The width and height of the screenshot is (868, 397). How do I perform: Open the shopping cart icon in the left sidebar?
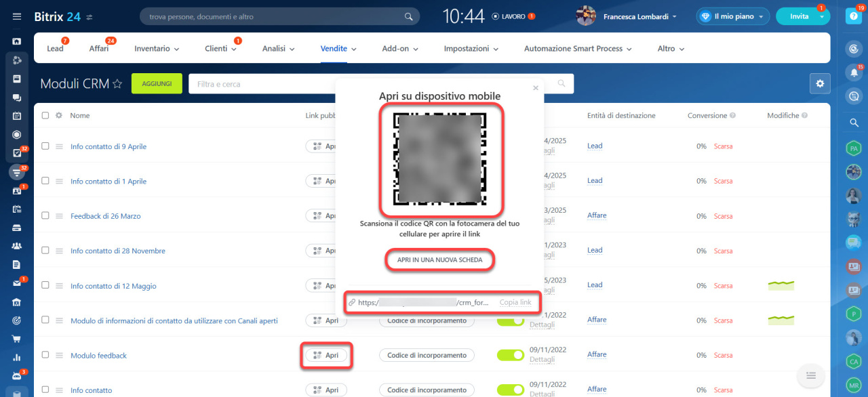pos(17,339)
